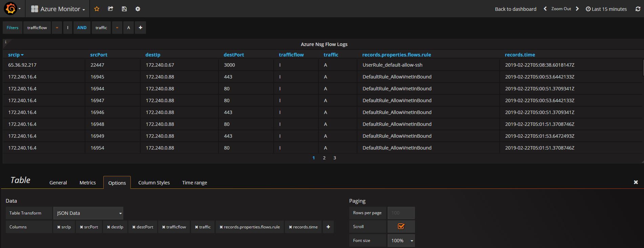Add a new column with plus button

tap(328, 227)
